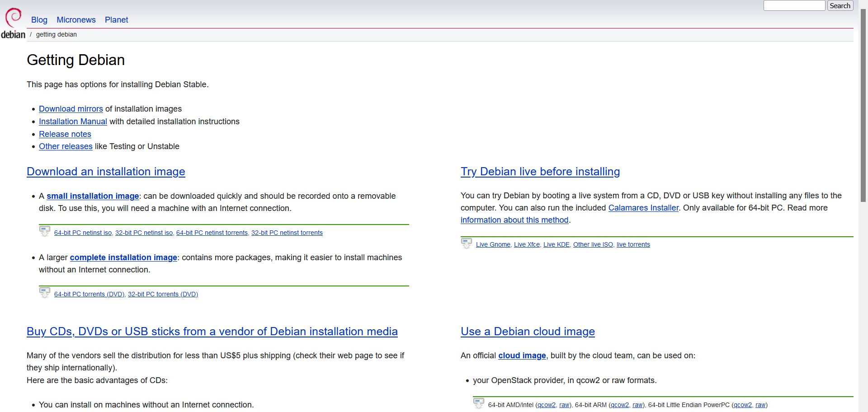Click the vertical page scrollbar thumb
Screen dimensions: 868x412
[x=863, y=105]
